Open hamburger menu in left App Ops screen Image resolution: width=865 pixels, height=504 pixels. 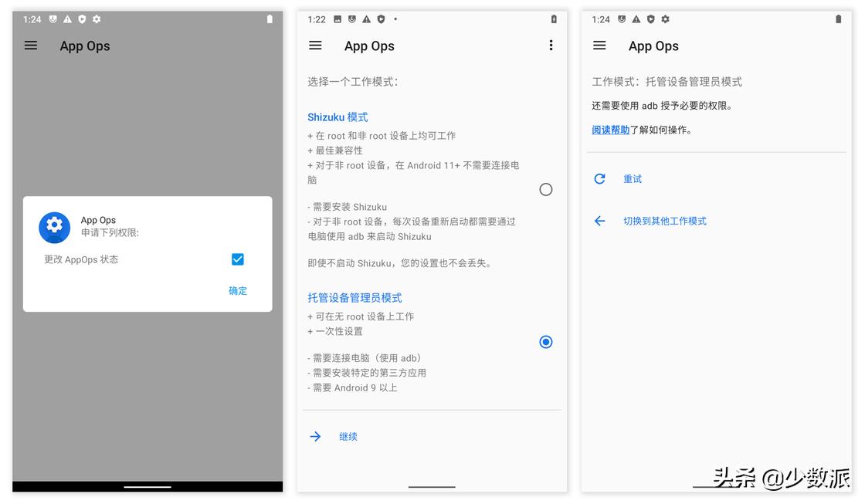click(x=31, y=46)
